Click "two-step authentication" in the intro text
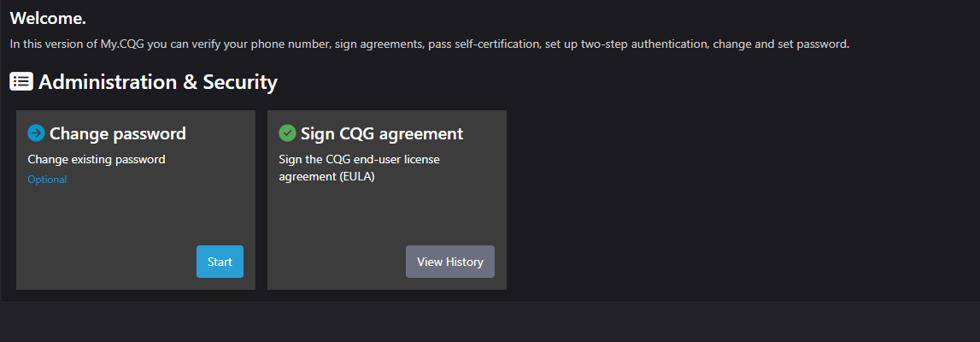 point(643,44)
